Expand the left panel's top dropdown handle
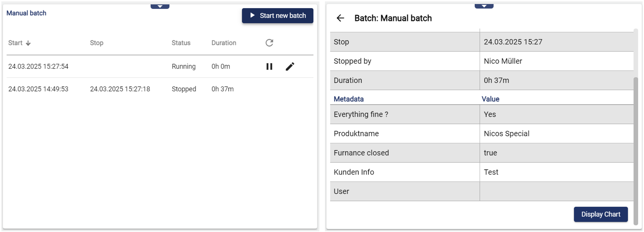The image size is (644, 232). pos(160,6)
